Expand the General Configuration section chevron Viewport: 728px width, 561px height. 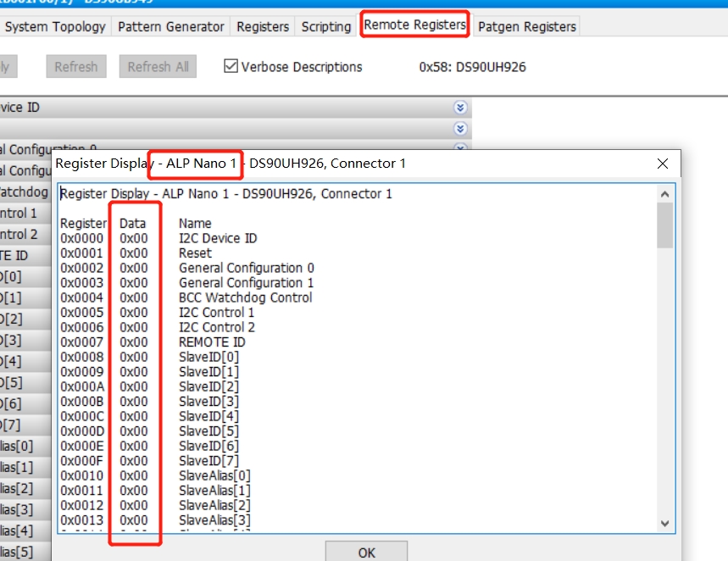click(459, 149)
